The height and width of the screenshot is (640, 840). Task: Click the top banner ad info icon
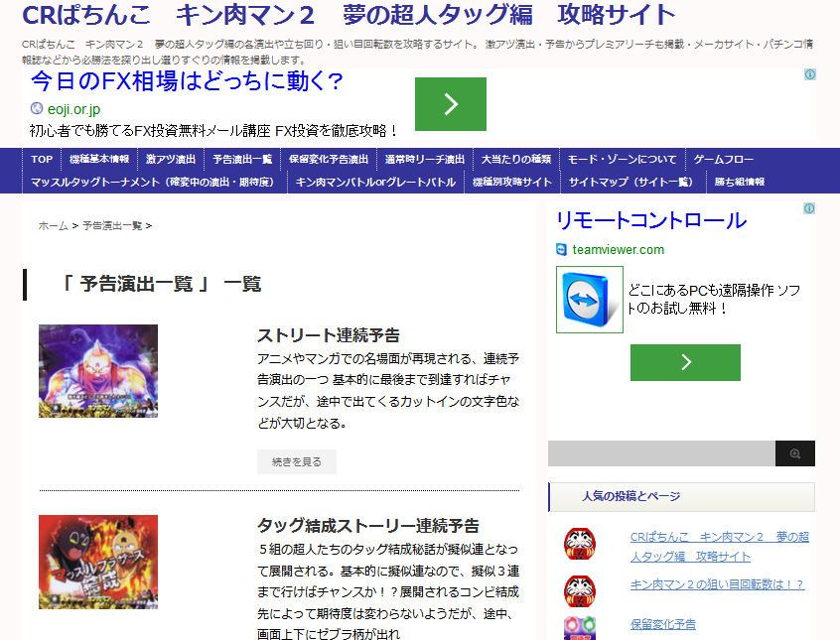[x=810, y=74]
